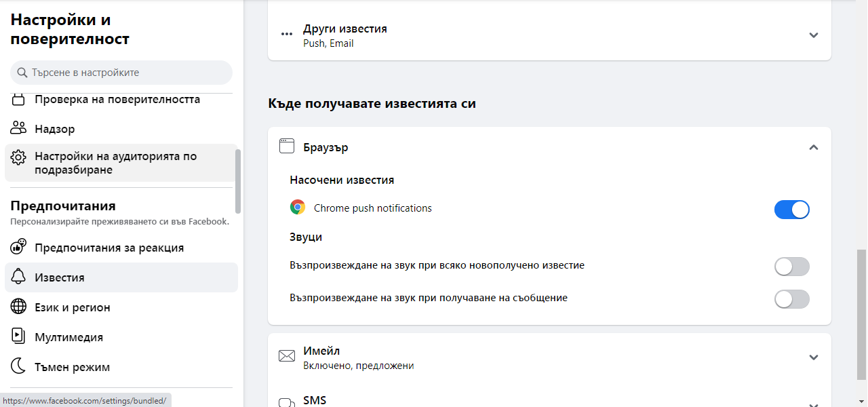Screen dimensions: 868x407
Task: Open Настройки на аудиторията по подразбиране
Action: [x=115, y=163]
